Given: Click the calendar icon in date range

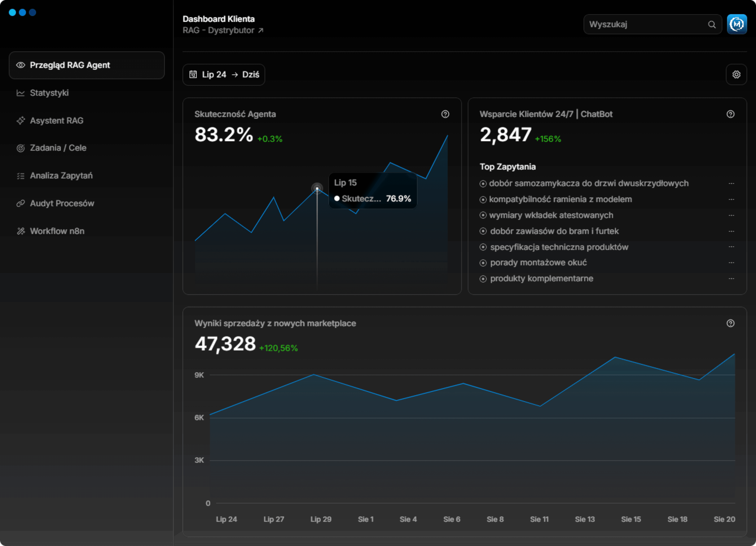Looking at the screenshot, I should click(193, 74).
